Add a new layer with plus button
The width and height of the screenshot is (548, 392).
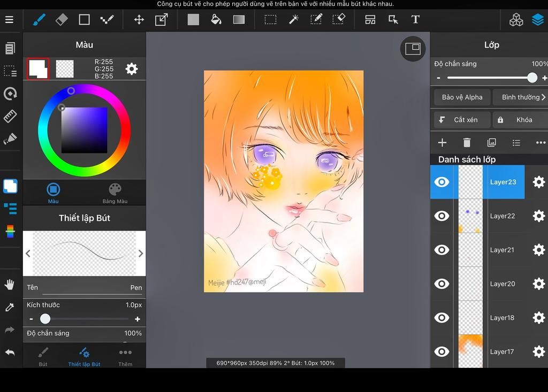point(442,143)
